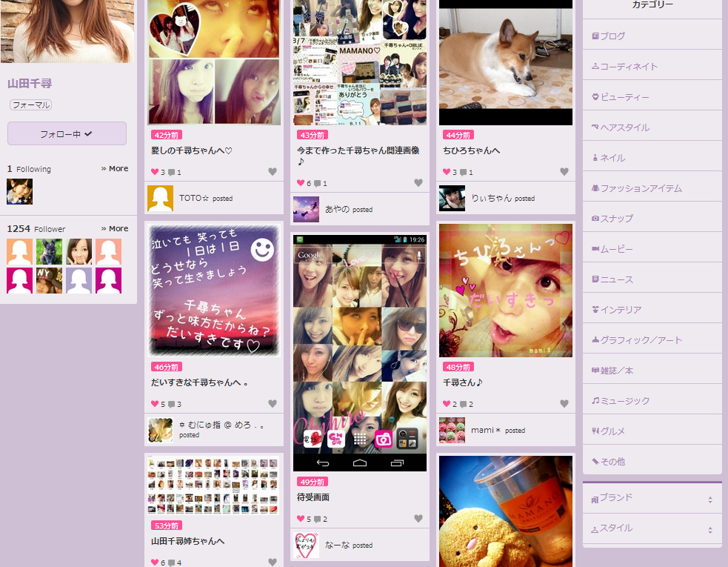The image size is (728, 567).
Task: Open the drink cup photo thumbnail
Action: (x=506, y=511)
